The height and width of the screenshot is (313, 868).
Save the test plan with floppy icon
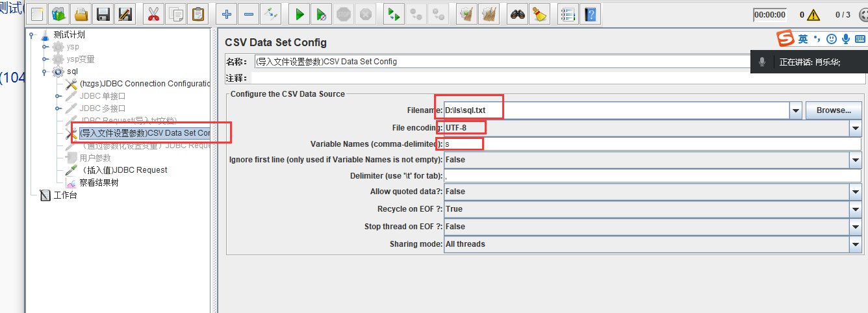[x=103, y=14]
